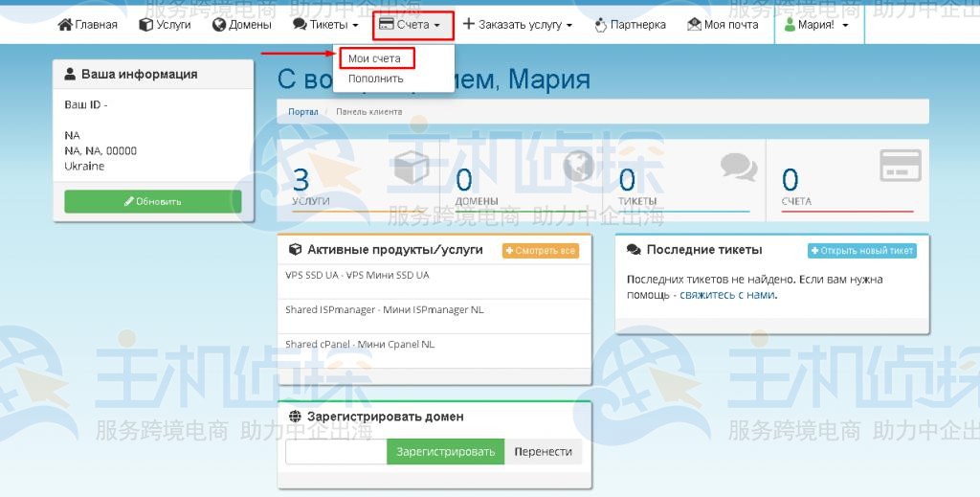Follow the свяжитесь с нами link
The width and height of the screenshot is (980, 497).
(727, 295)
